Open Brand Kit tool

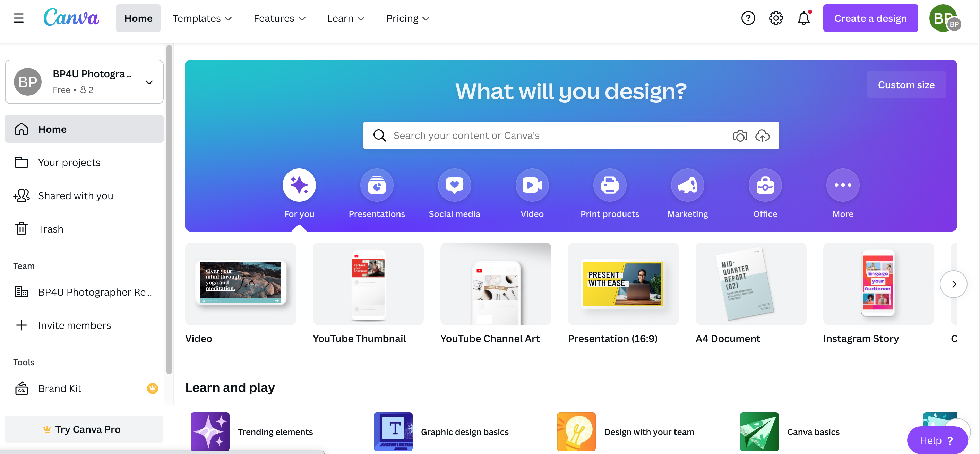click(84, 388)
